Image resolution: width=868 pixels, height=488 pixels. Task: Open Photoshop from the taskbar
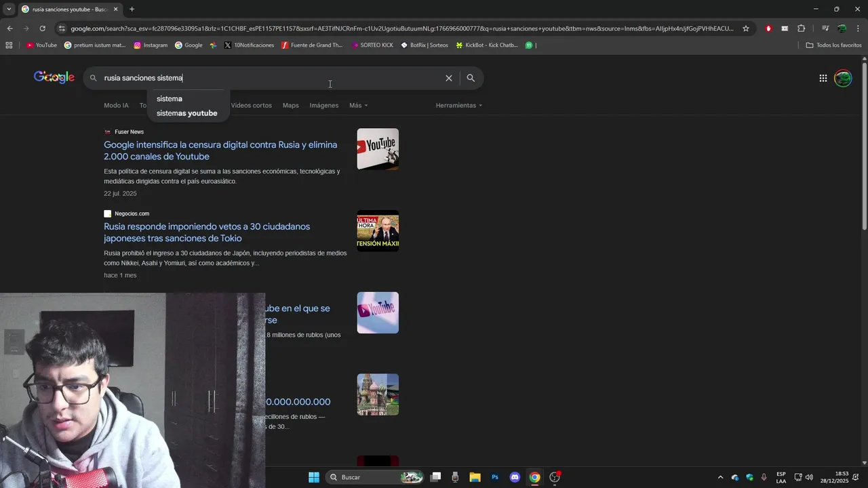coord(495,477)
